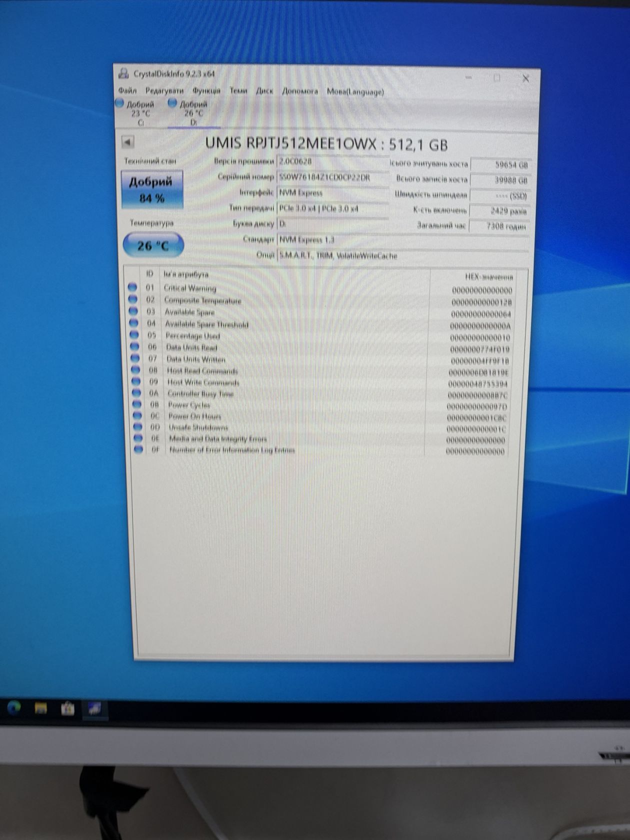Viewport: 630px width, 840px height.
Task: Select the Composite Temperature attribute row
Action: click(x=320, y=300)
